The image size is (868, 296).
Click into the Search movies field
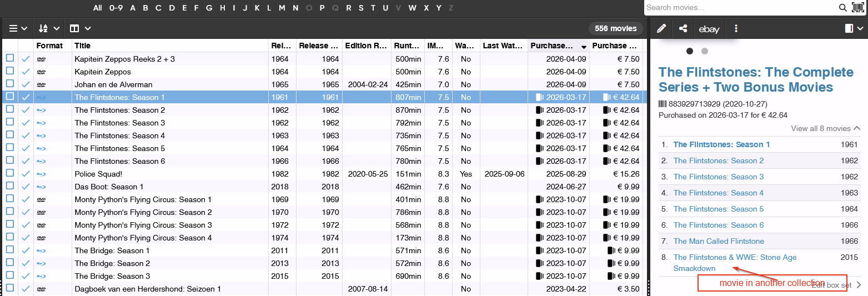[x=740, y=8]
